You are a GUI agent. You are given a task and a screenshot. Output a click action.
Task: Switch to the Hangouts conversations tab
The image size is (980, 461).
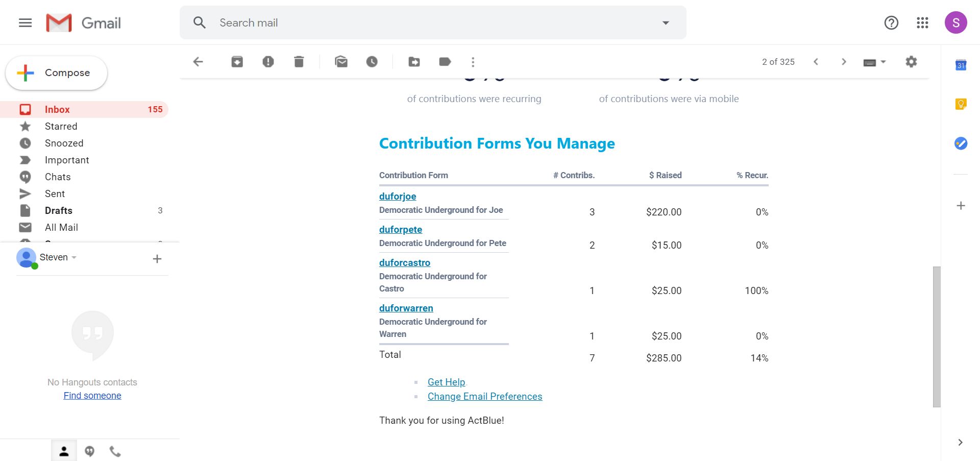click(90, 451)
